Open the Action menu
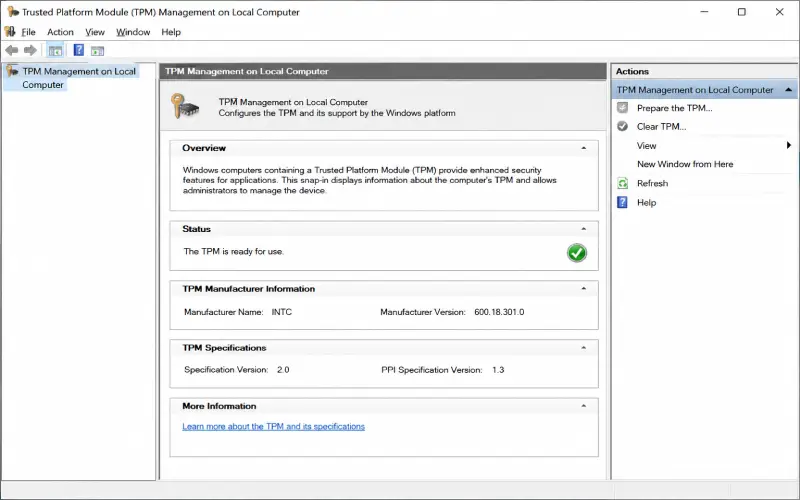Viewport: 800px width, 500px height. pyautogui.click(x=60, y=32)
